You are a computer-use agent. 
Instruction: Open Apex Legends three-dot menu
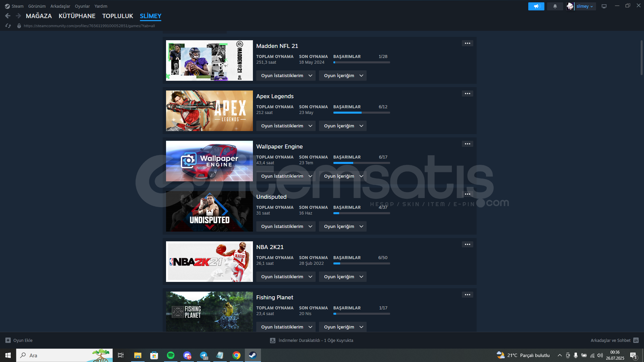pos(467,94)
